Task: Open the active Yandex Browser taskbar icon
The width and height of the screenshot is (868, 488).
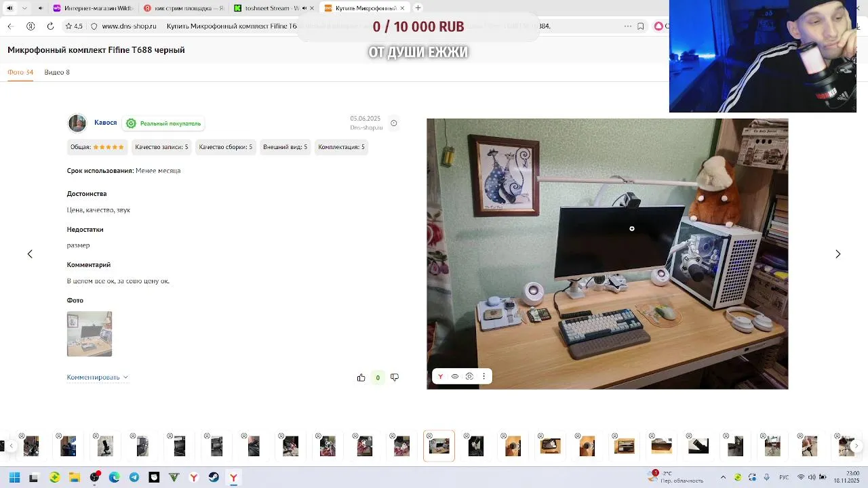Action: pos(233,478)
